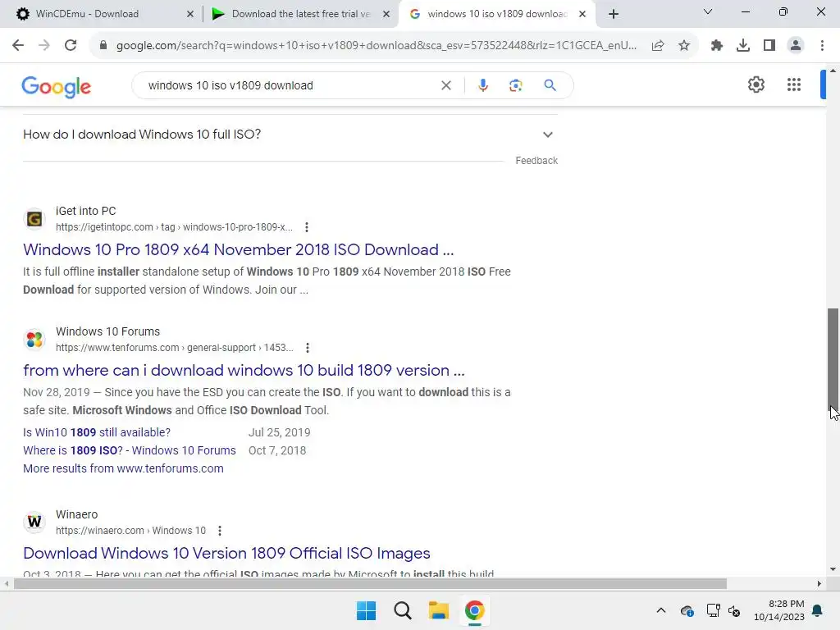Open Download Windows 10 Version 1809 Official ISO Images
This screenshot has width=840, height=630.
(x=226, y=554)
